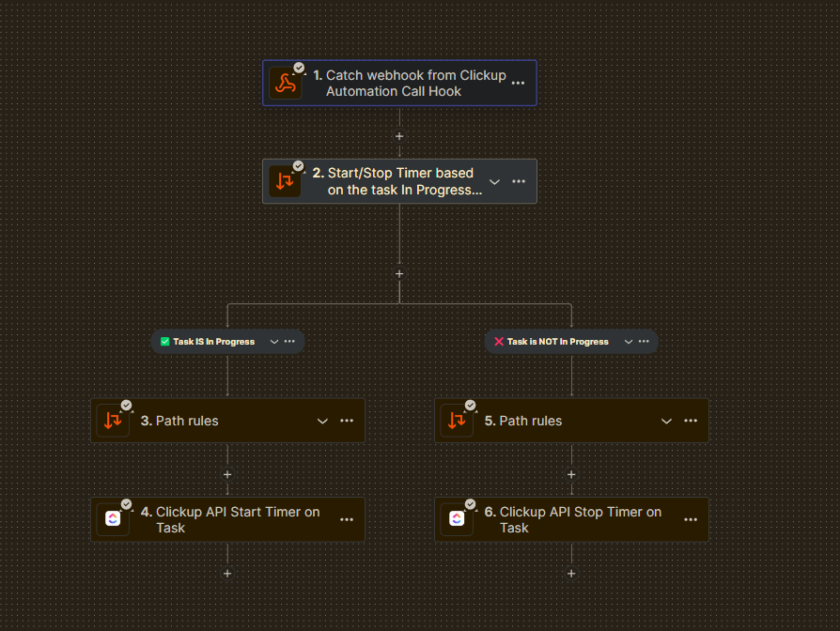Add a step after Clickup API Start Timer
This screenshot has width=840, height=631.
[227, 574]
